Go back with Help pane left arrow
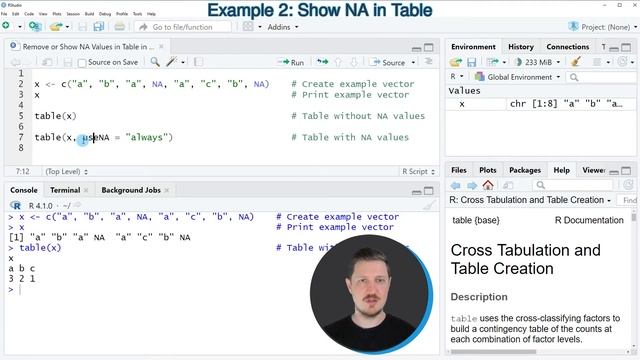Screen dimensions: 640x360 (x=456, y=186)
